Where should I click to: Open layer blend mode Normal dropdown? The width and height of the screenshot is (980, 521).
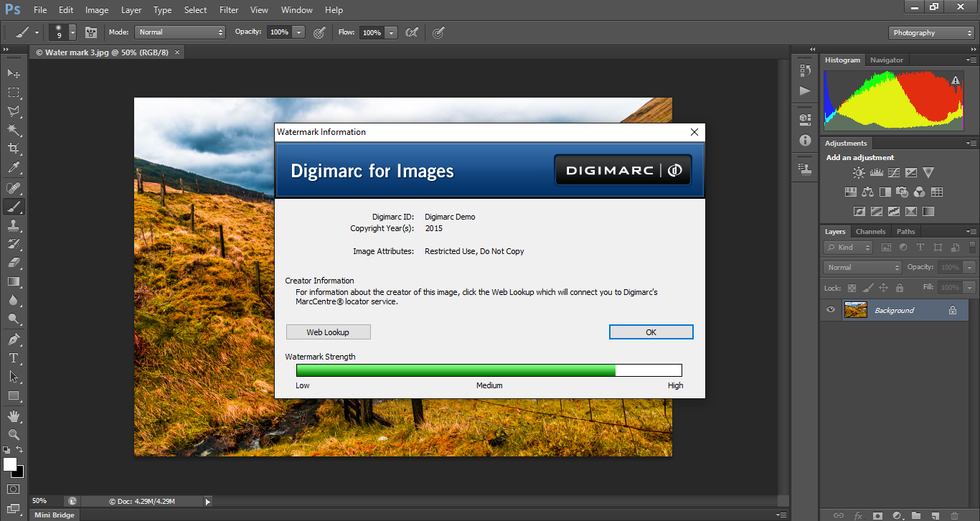[863, 267]
